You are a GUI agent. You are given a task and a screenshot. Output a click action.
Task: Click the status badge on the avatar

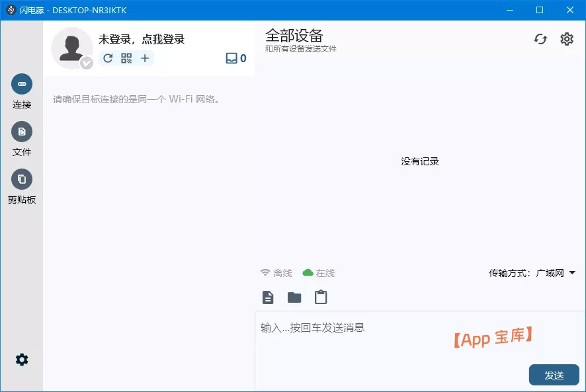pos(87,64)
